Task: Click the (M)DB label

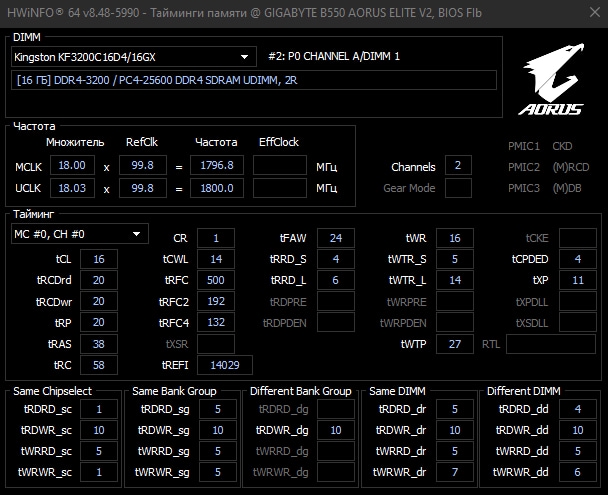Action: 567,188
